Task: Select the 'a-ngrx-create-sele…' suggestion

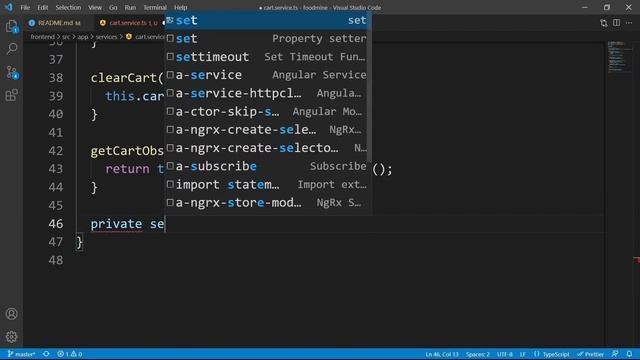Action: tap(267, 129)
